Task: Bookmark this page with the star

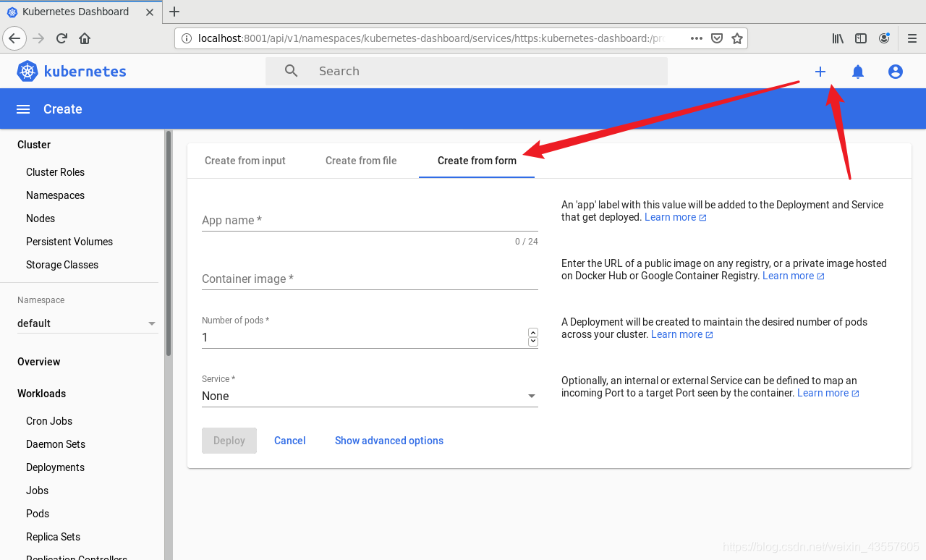Action: pos(737,38)
